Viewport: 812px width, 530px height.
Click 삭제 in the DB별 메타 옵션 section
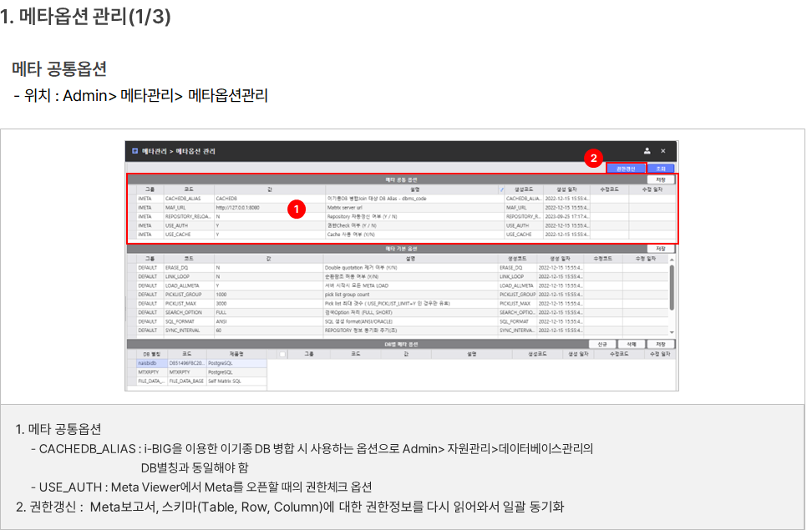click(632, 344)
